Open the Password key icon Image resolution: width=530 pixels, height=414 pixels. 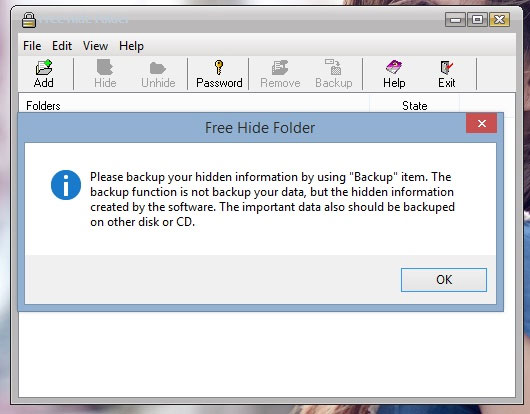[x=219, y=67]
